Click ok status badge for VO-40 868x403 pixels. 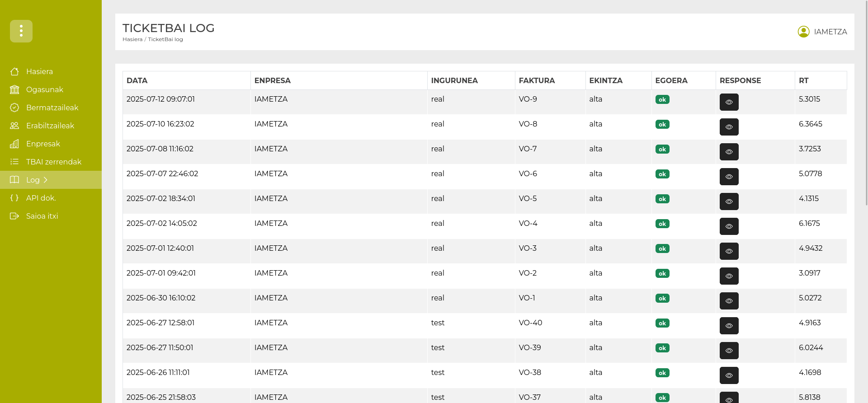662,323
